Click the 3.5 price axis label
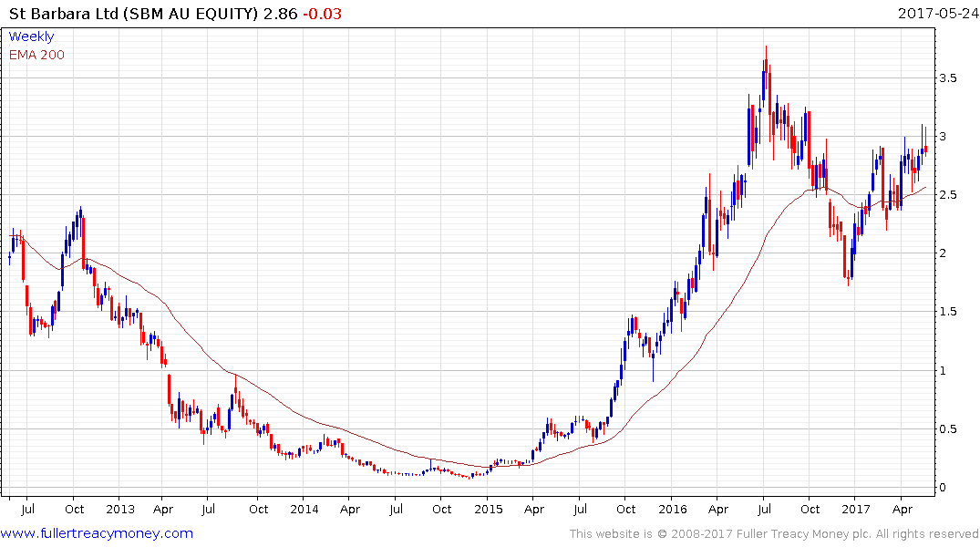980x547 pixels. point(947,78)
